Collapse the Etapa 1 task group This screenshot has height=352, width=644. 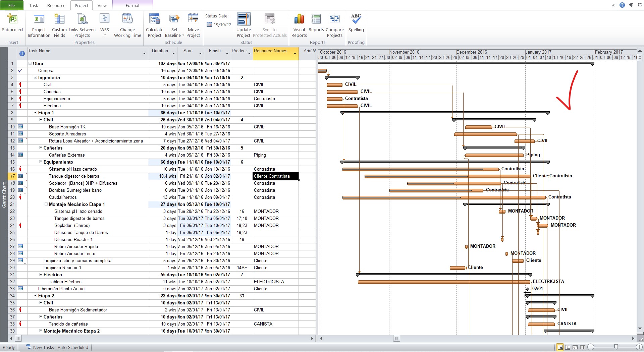click(35, 113)
